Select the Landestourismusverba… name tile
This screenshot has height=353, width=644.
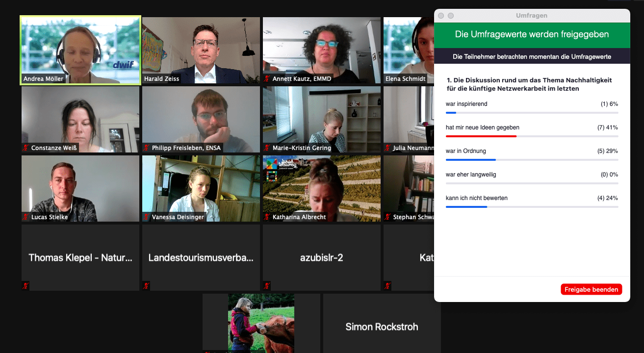coord(201,258)
